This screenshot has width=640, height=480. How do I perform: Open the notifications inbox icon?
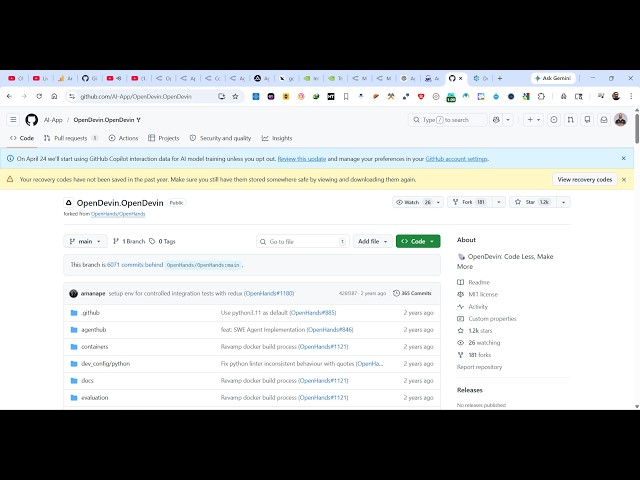pyautogui.click(x=604, y=120)
